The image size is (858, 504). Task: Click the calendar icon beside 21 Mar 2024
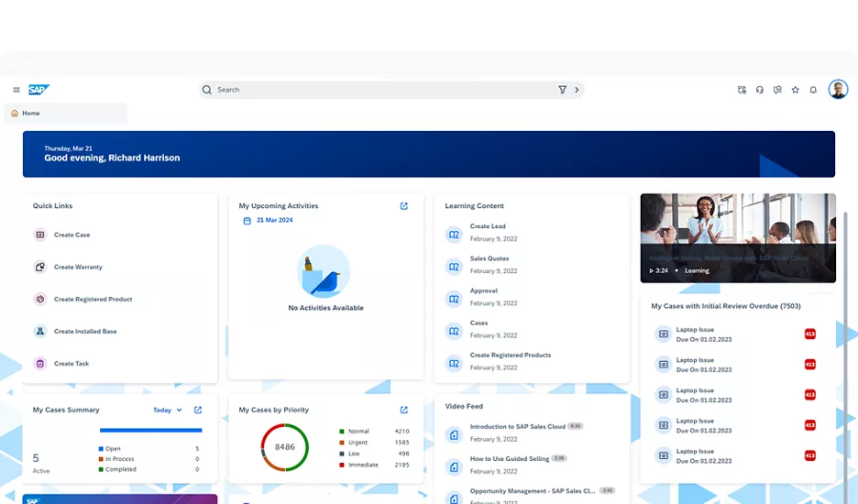point(247,221)
